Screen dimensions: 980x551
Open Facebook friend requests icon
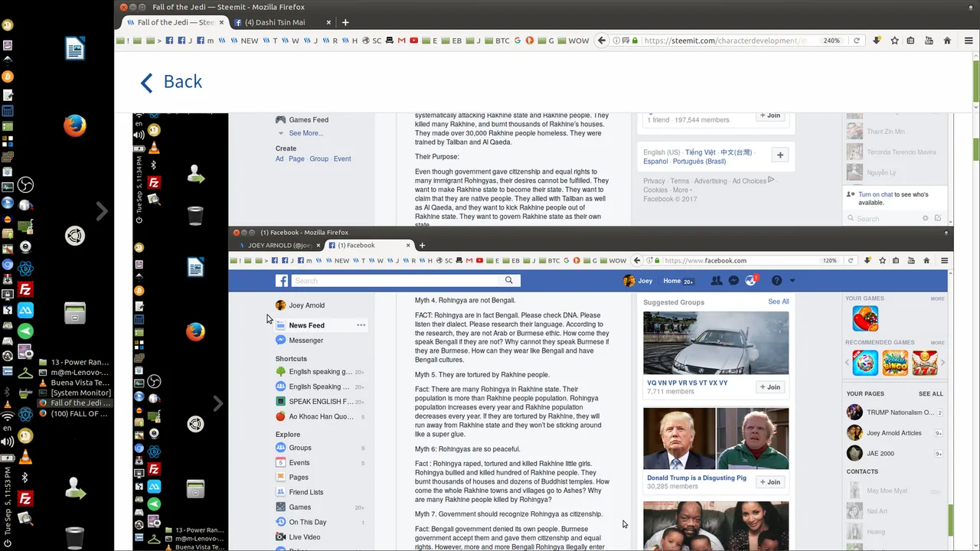point(717,281)
